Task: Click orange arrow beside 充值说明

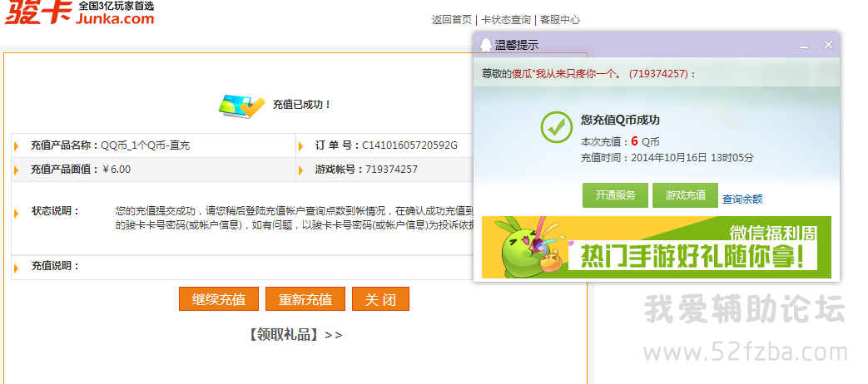Action: click(x=17, y=268)
